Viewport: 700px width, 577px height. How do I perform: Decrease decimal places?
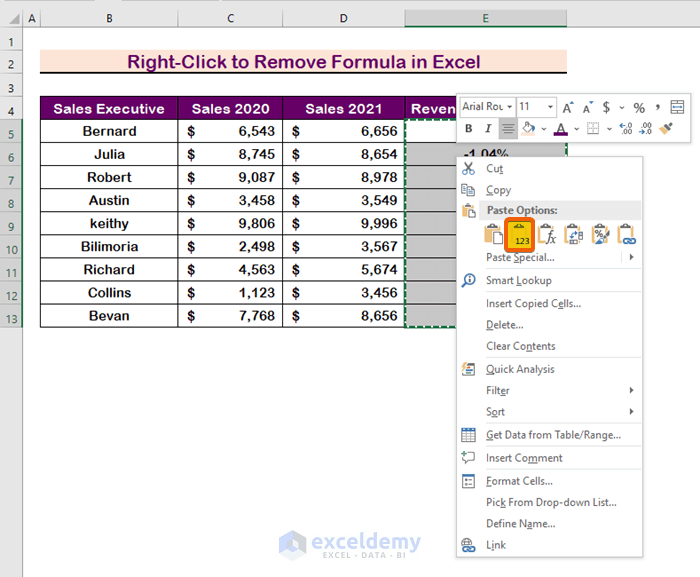(646, 129)
